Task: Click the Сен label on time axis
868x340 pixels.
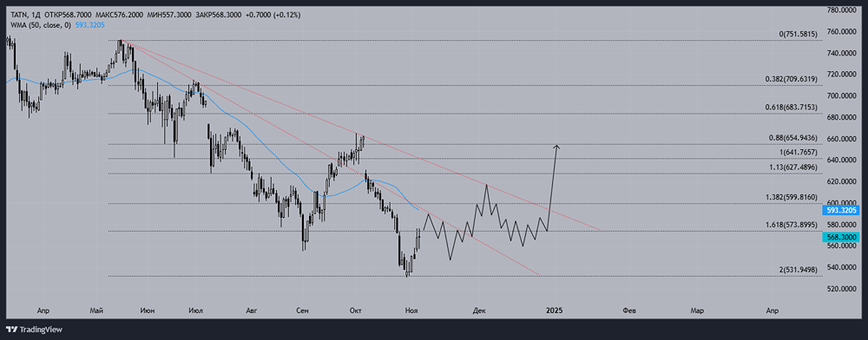Action: point(302,311)
